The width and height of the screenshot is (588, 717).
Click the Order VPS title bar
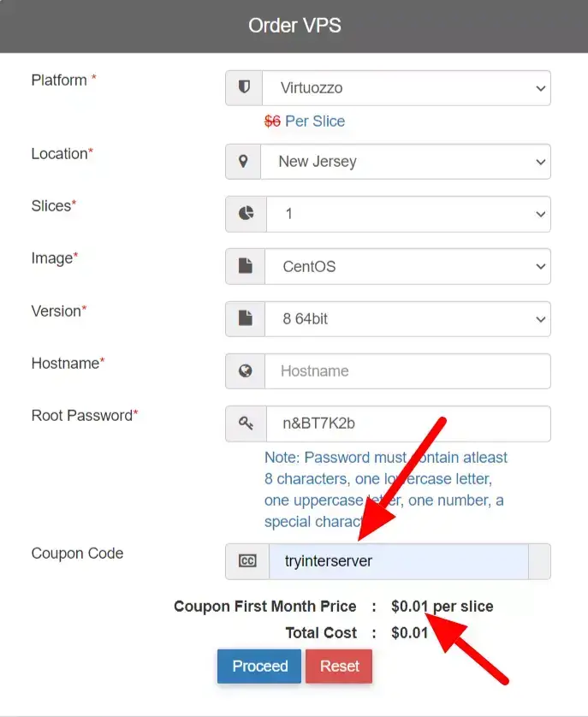click(294, 25)
